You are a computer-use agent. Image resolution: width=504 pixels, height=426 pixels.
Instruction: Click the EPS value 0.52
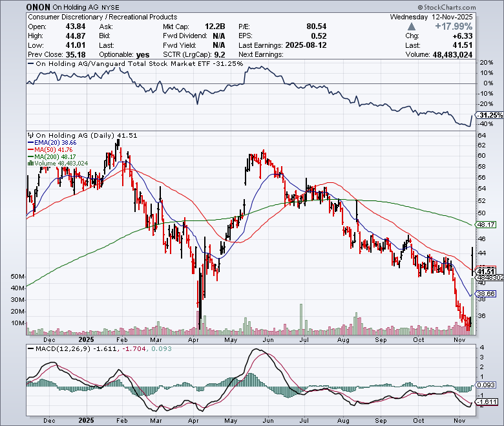tap(319, 36)
